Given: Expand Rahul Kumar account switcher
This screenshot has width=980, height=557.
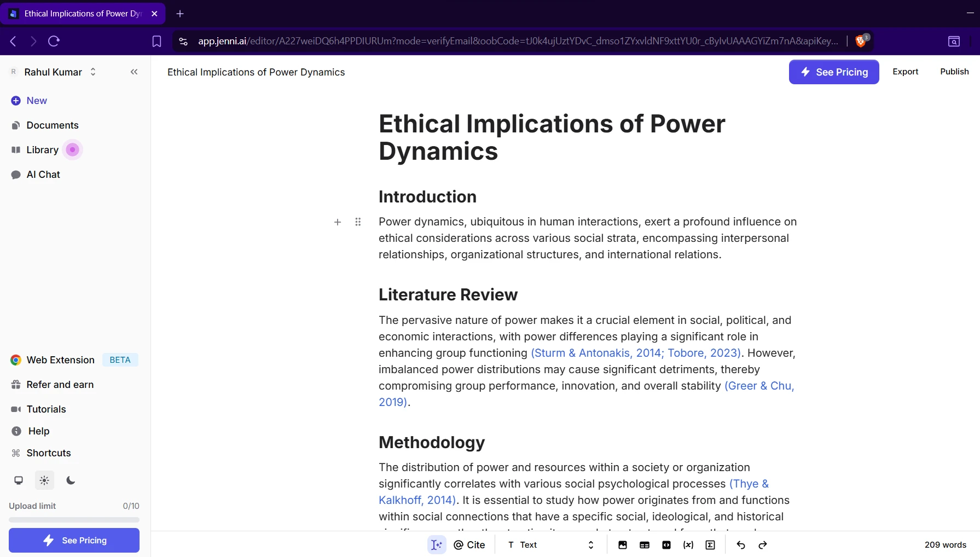Looking at the screenshot, I should point(93,72).
